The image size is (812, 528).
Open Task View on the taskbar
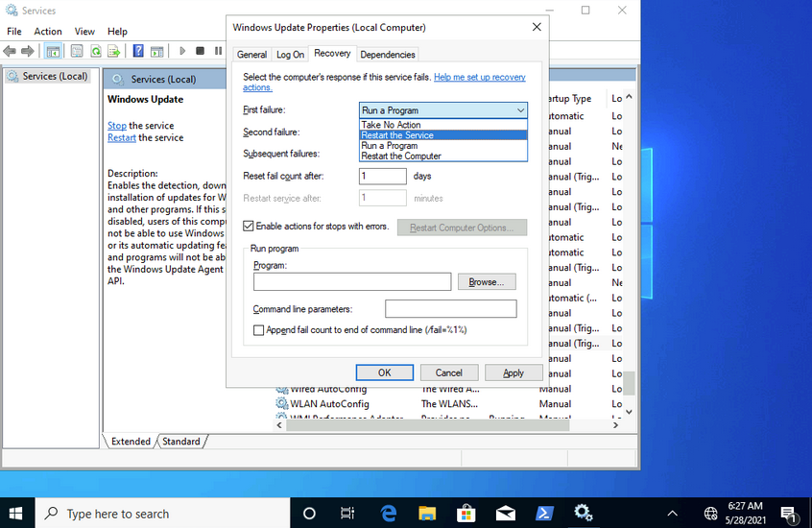tap(346, 513)
